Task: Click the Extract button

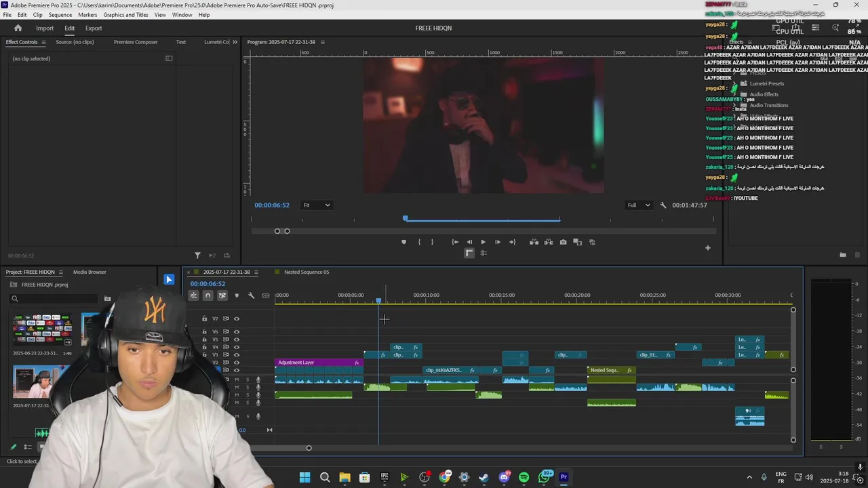Action: click(x=548, y=242)
